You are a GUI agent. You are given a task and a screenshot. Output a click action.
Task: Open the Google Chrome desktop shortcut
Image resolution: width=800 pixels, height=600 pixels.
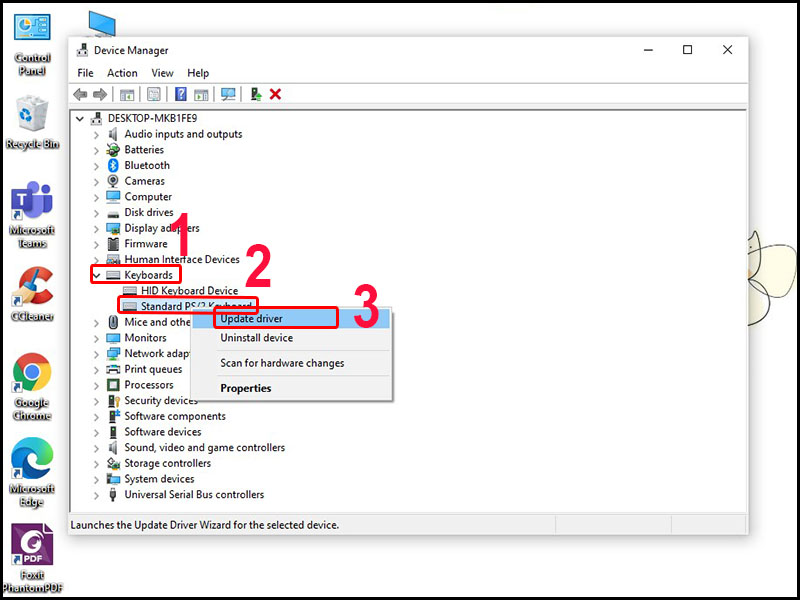click(x=32, y=387)
